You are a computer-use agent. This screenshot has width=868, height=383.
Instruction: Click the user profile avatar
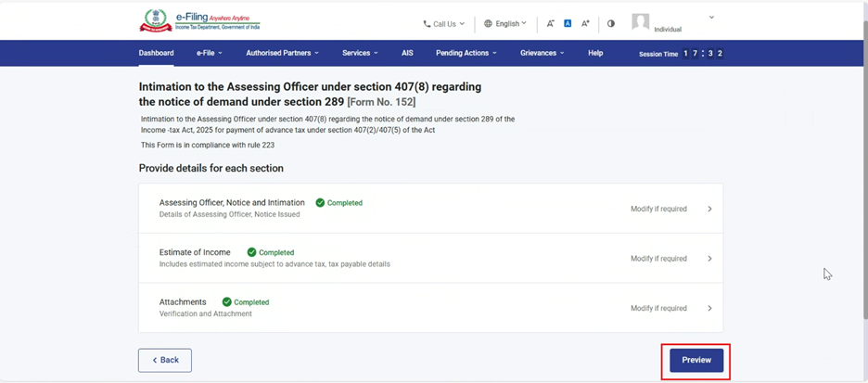click(x=640, y=22)
